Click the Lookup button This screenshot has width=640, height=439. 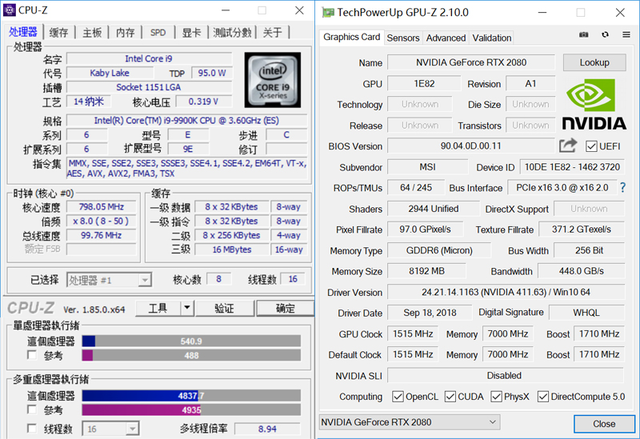click(594, 62)
